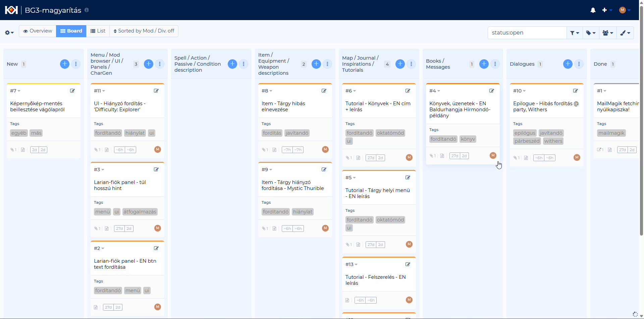Click the description icon on card #7
Viewport: 644px width, 319px height.
[x=23, y=150]
